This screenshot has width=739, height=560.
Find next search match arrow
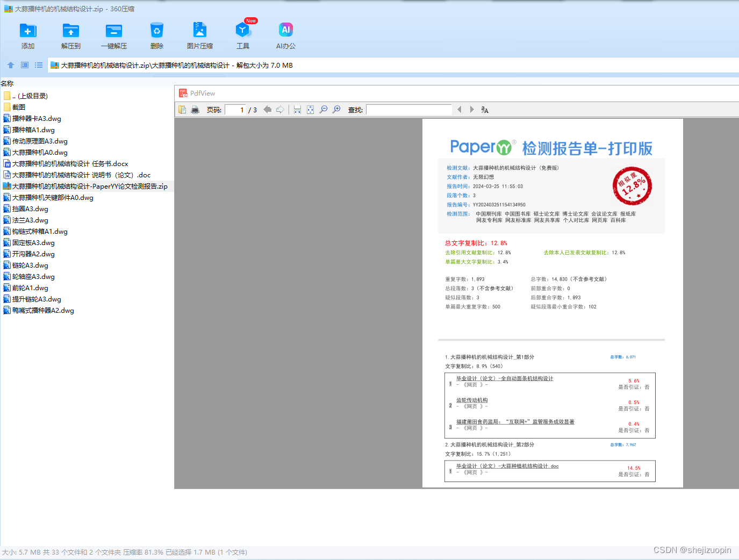[x=472, y=110]
